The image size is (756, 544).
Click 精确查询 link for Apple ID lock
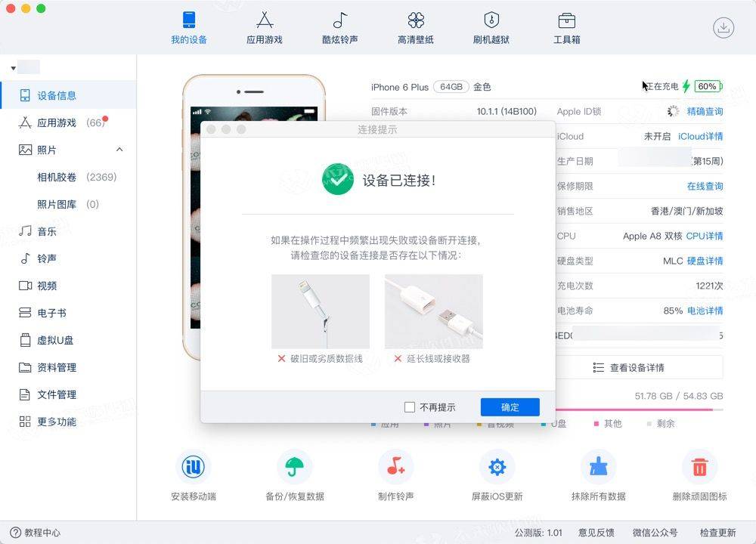tap(705, 111)
